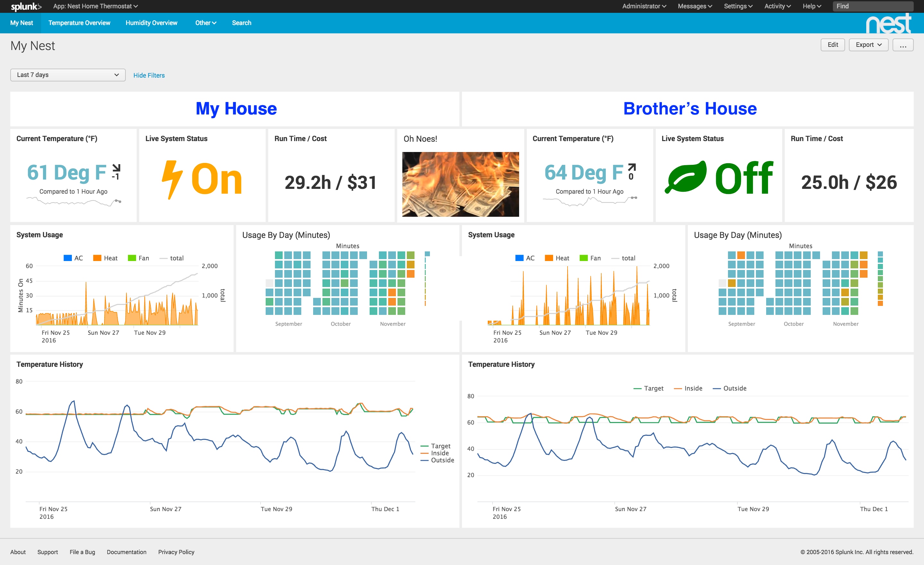Click the downward trend arrow beside 61 Deg F
This screenshot has height=565, width=924.
tap(117, 168)
